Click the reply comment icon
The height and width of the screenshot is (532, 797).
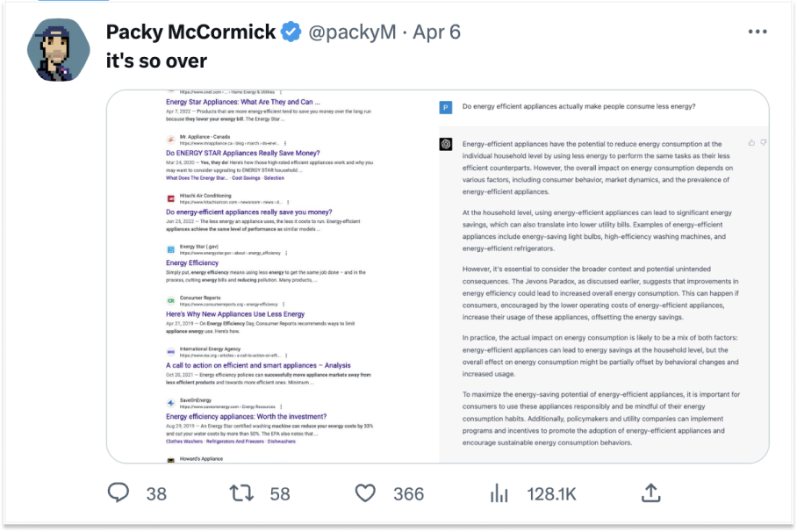pos(118,493)
